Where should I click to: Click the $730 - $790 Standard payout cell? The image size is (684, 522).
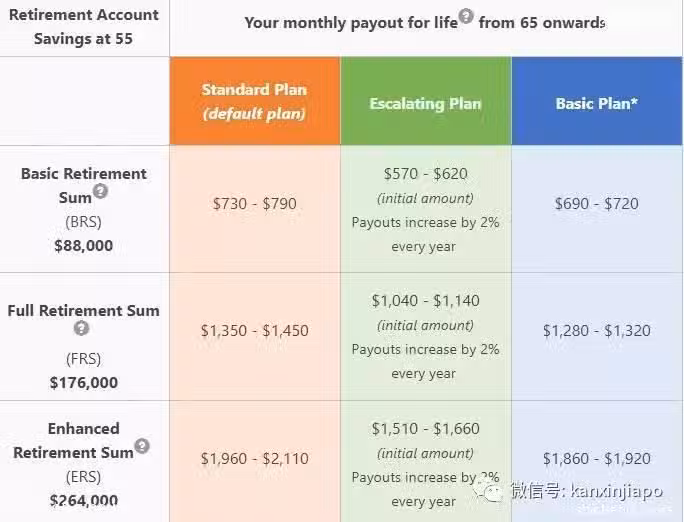(x=255, y=204)
